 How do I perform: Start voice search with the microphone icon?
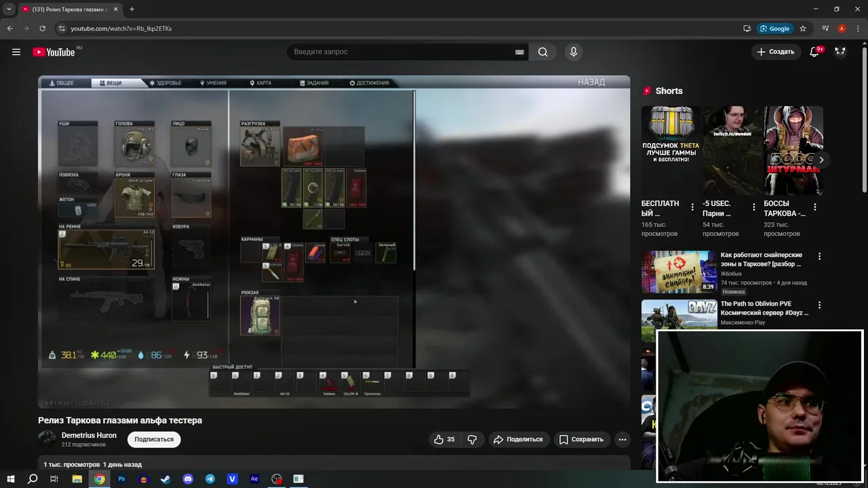pos(574,52)
